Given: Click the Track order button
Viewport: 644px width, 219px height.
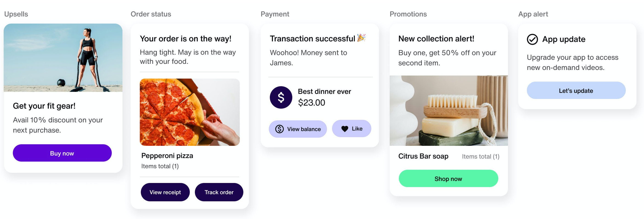Looking at the screenshot, I should [219, 192].
